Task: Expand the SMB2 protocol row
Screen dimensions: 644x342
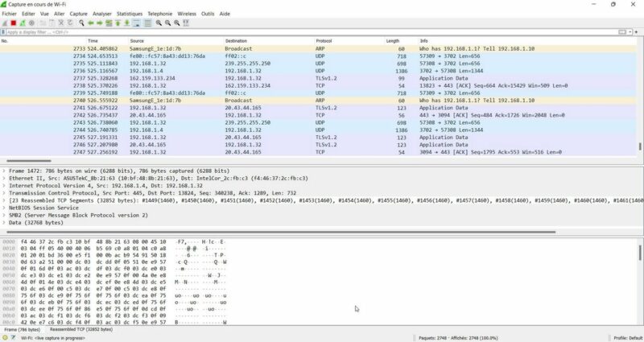Action: (x=4, y=215)
